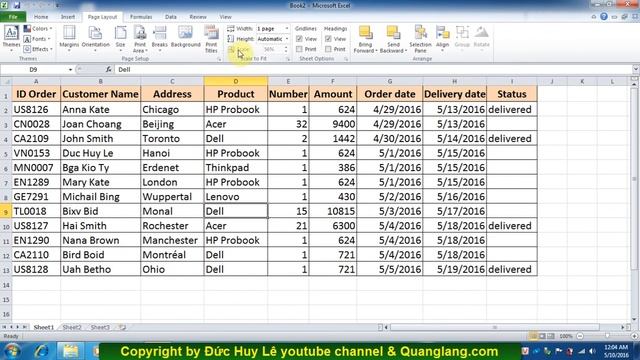Image resolution: width=640 pixels, height=360 pixels.
Task: Switch to Normal view in status bar
Action: click(533, 336)
